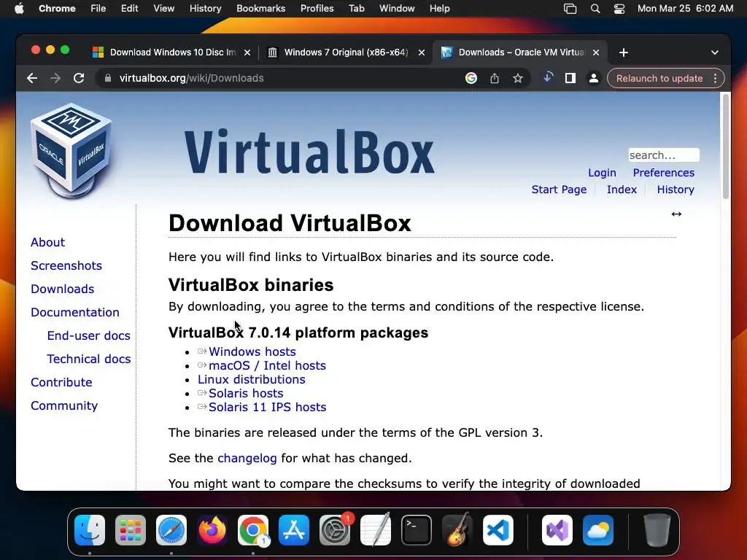Open the Index link
The height and width of the screenshot is (560, 747).
(x=622, y=190)
